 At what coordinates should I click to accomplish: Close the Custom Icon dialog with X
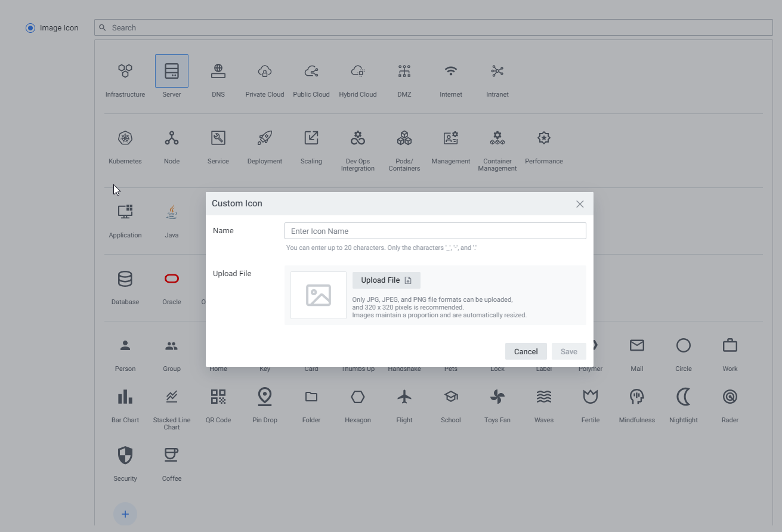coord(580,204)
